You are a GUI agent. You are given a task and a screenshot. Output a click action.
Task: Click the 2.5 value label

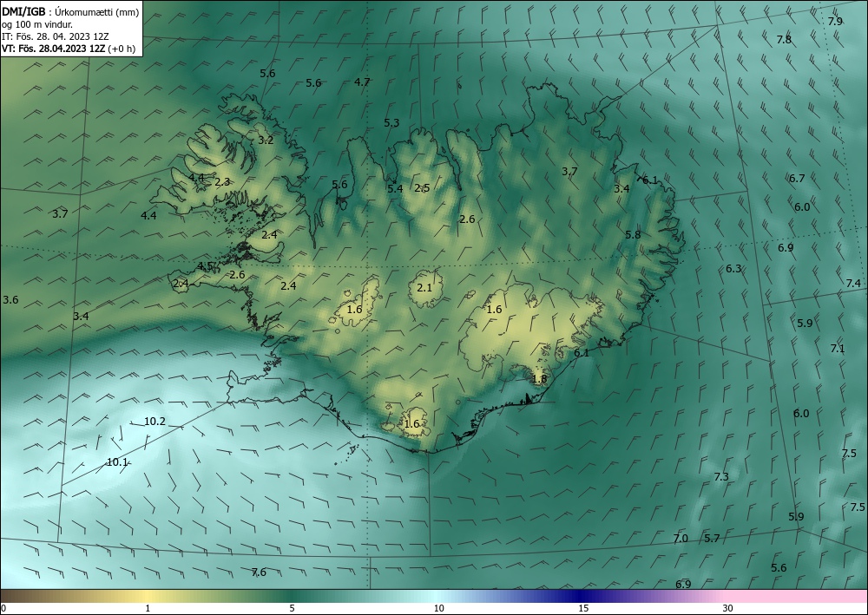pos(422,188)
